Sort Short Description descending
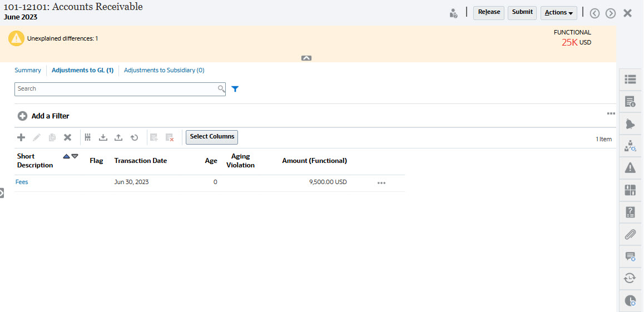 coord(75,156)
